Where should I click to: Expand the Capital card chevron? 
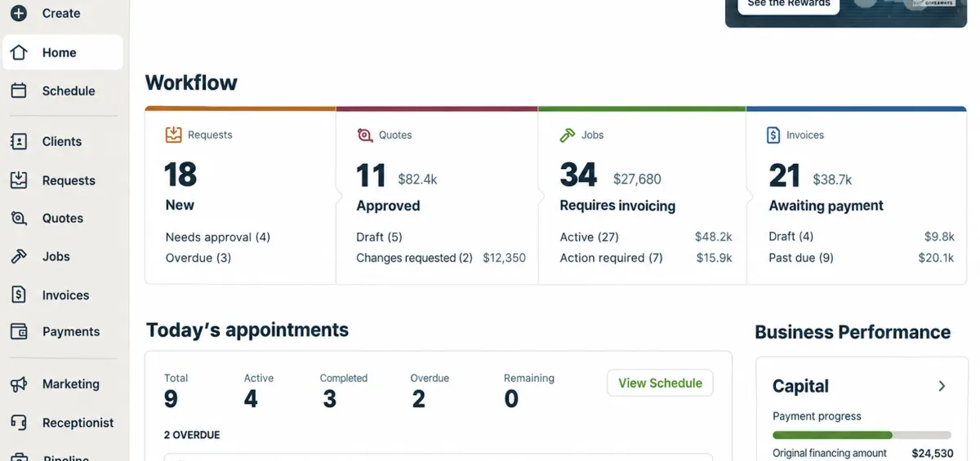(x=942, y=386)
